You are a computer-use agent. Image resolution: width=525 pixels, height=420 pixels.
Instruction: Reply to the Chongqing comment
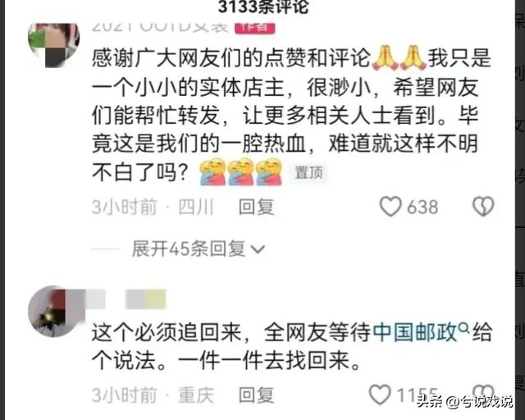[x=257, y=395]
